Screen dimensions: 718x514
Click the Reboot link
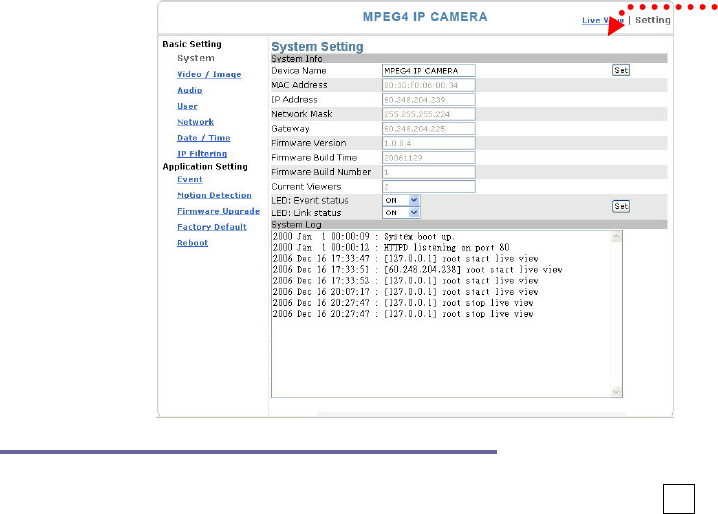192,243
